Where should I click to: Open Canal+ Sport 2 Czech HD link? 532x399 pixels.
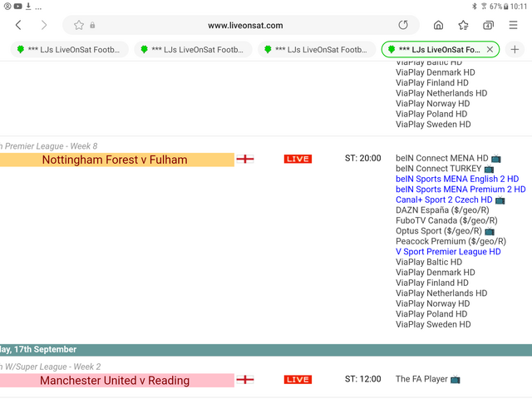pyautogui.click(x=444, y=199)
